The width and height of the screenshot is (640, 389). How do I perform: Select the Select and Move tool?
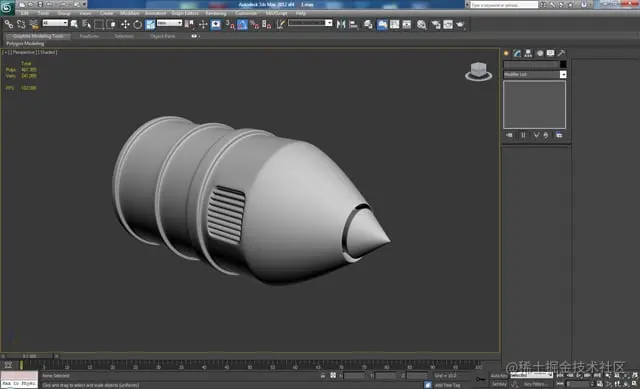(x=125, y=24)
